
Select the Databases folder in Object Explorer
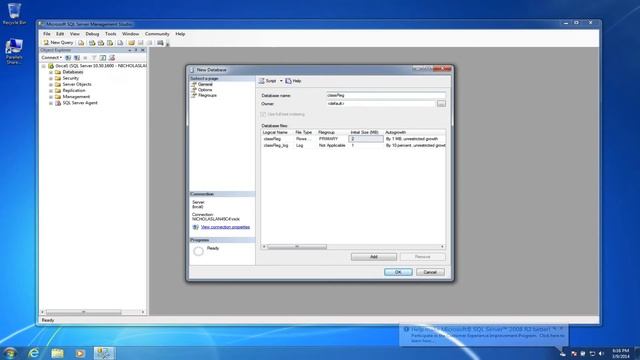pyautogui.click(x=73, y=72)
